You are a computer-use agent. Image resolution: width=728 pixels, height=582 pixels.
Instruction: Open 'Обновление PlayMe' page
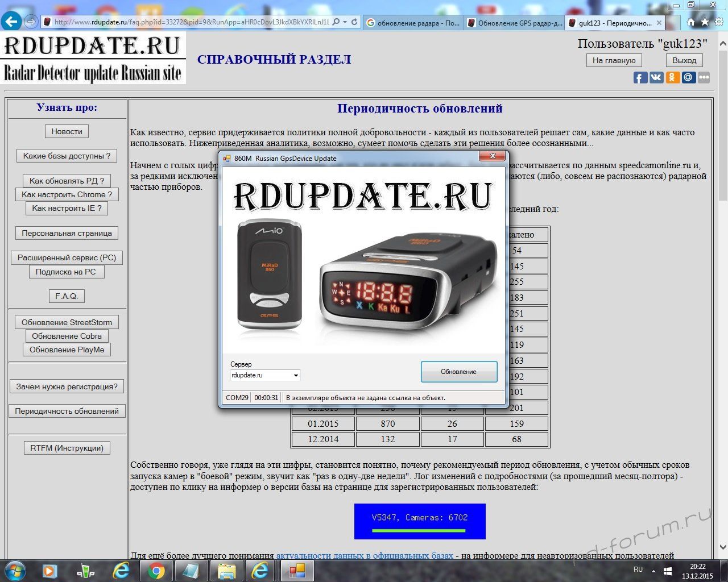pyautogui.click(x=67, y=350)
